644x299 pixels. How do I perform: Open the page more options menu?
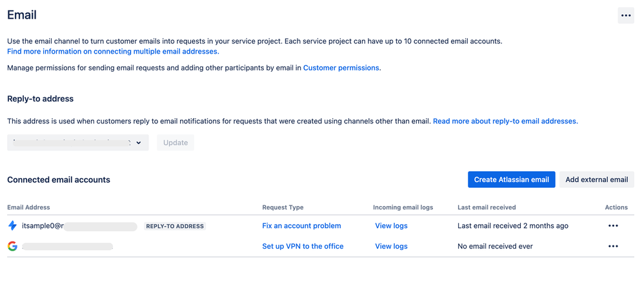pyautogui.click(x=625, y=15)
